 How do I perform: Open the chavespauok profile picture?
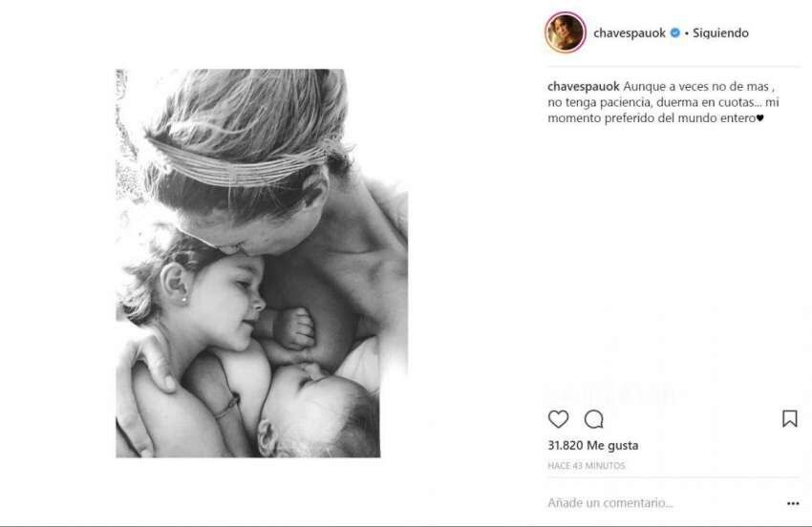click(x=565, y=32)
